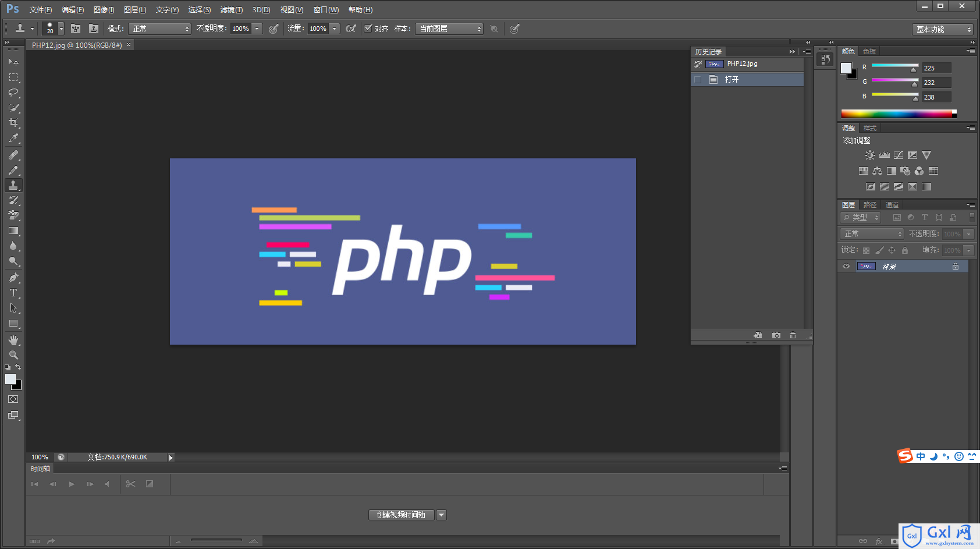Toggle lock image pixels brush icon
The image size is (980, 549).
[879, 250]
